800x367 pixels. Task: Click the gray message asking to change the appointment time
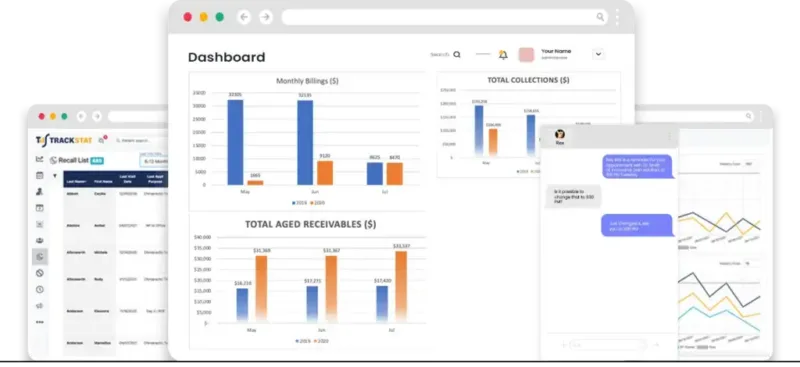[573, 197]
